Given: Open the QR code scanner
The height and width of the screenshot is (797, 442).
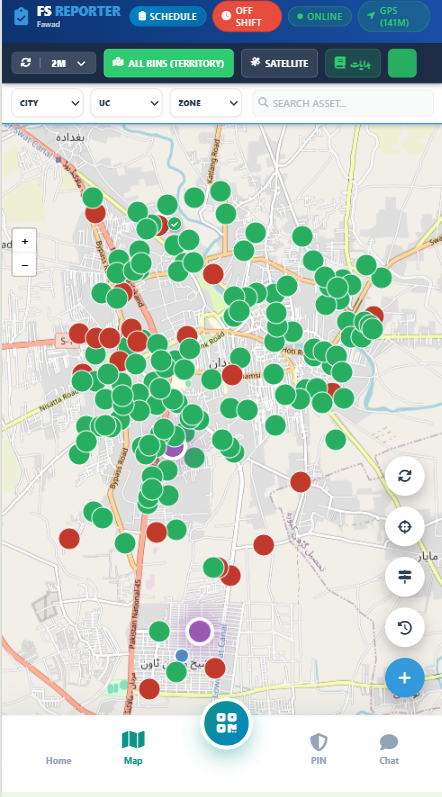Looking at the screenshot, I should 227,723.
